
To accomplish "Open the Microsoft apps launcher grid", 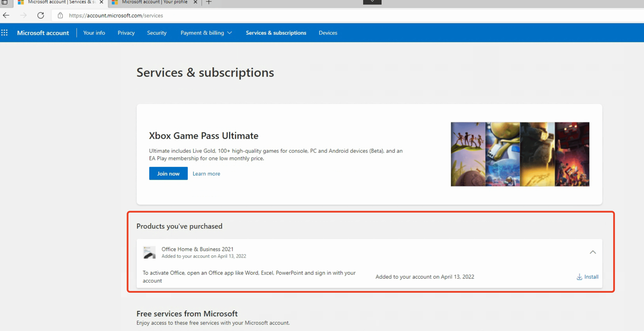I will 4,33.
